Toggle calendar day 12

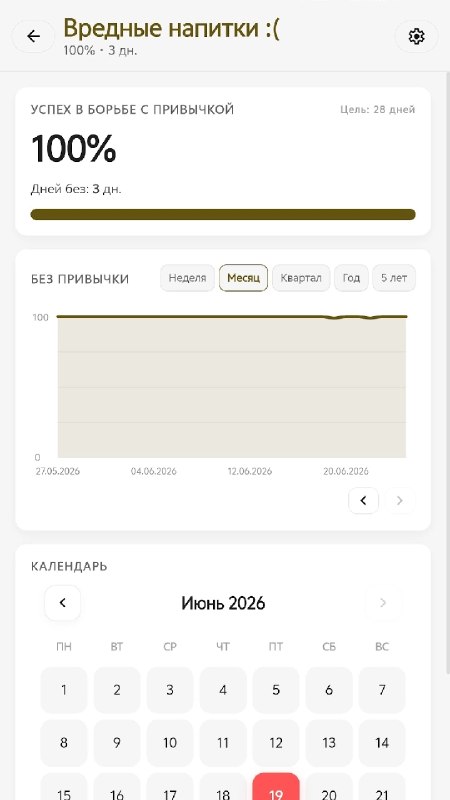[x=276, y=743]
